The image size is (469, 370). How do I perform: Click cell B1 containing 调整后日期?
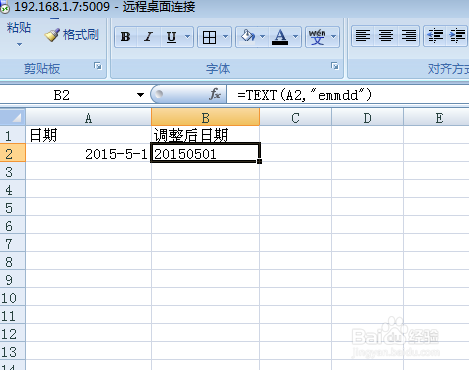pyautogui.click(x=205, y=135)
